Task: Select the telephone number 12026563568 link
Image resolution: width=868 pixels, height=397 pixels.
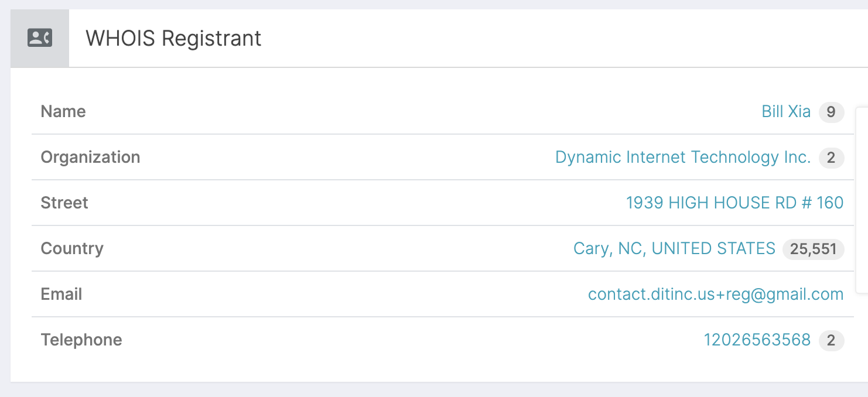Action: (x=757, y=340)
